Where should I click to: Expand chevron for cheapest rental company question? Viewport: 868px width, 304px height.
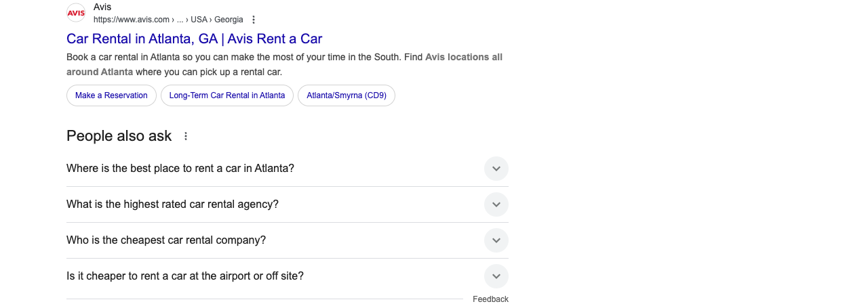tap(496, 240)
